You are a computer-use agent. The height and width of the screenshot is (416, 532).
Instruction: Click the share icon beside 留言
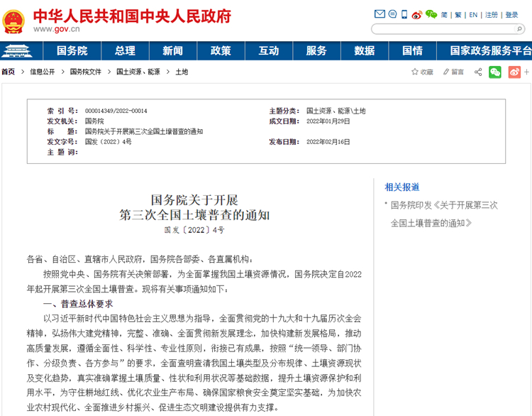[x=478, y=72]
